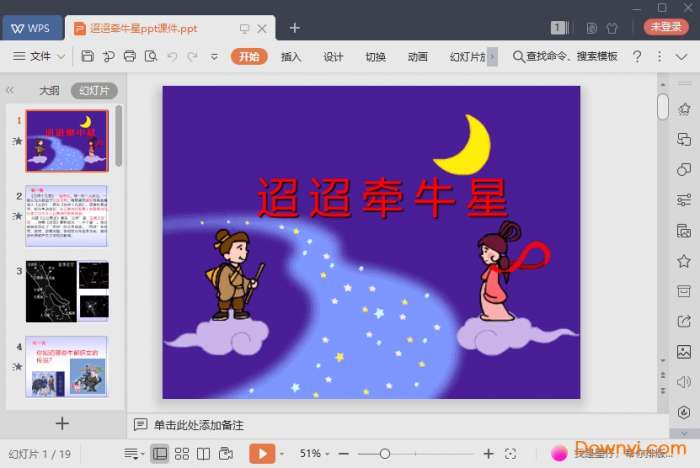Image resolution: width=700 pixels, height=468 pixels.
Task: Click the star favorites icon in right sidebar
Action: pyautogui.click(x=683, y=261)
